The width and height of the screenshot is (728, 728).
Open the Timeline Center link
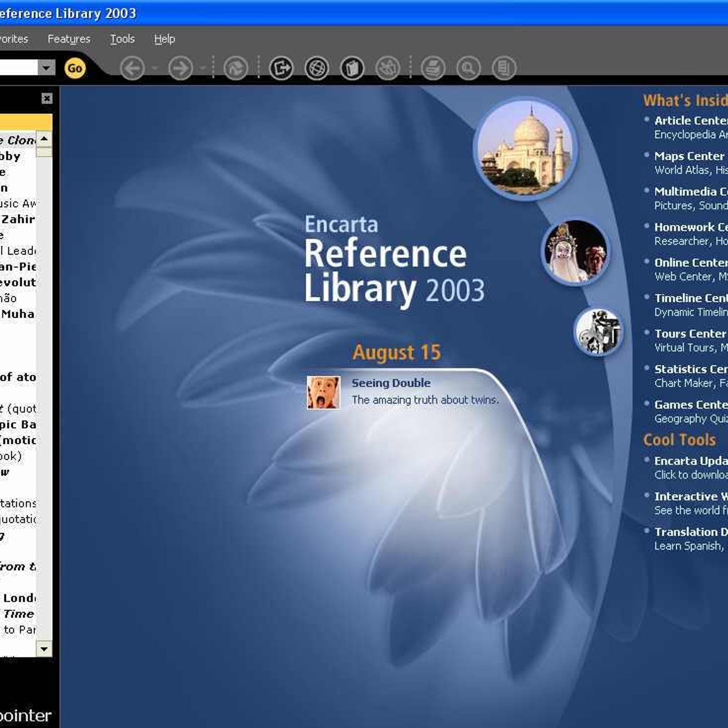click(691, 298)
